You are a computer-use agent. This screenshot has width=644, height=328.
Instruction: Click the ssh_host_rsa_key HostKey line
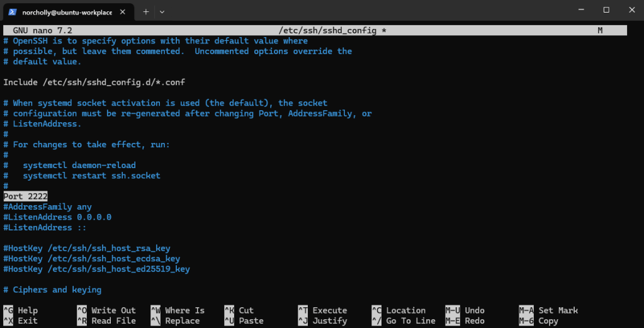click(87, 248)
